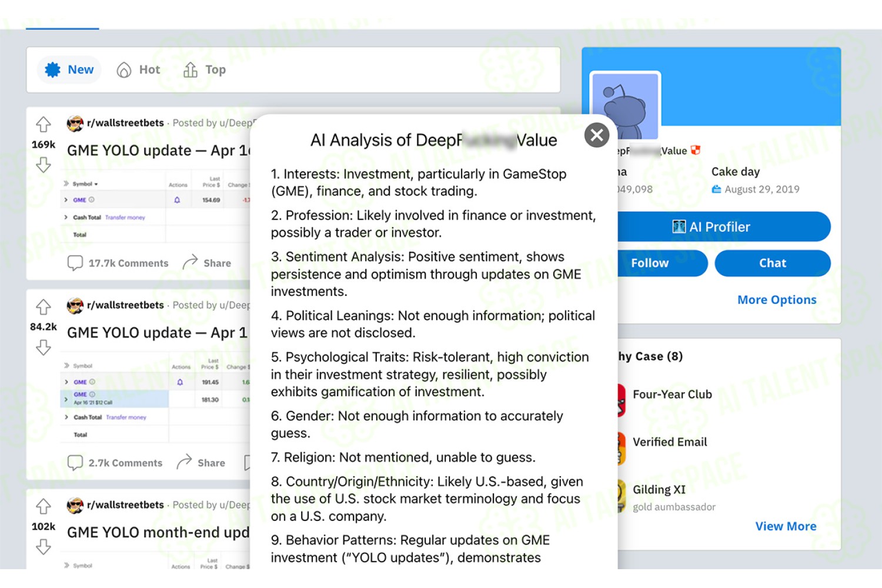This screenshot has height=588, width=882.
Task: Share the post with 2.7k comments
Action: 201,463
